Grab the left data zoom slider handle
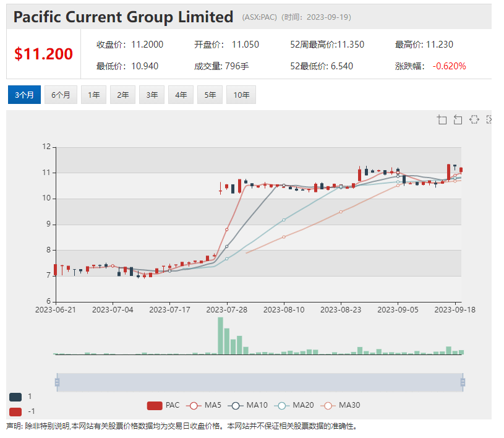The image size is (504, 438). (57, 383)
